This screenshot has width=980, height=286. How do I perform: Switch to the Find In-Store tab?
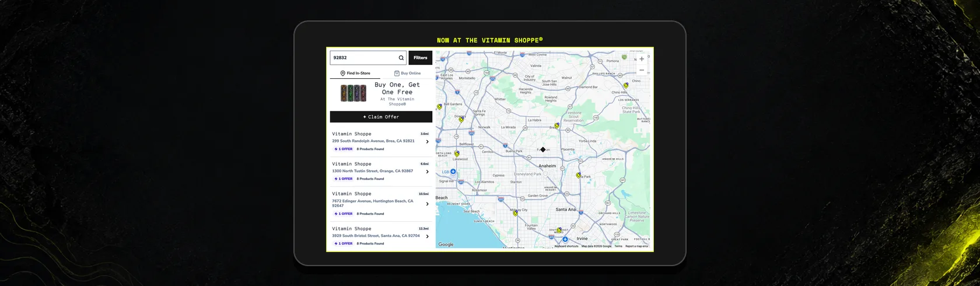(355, 74)
